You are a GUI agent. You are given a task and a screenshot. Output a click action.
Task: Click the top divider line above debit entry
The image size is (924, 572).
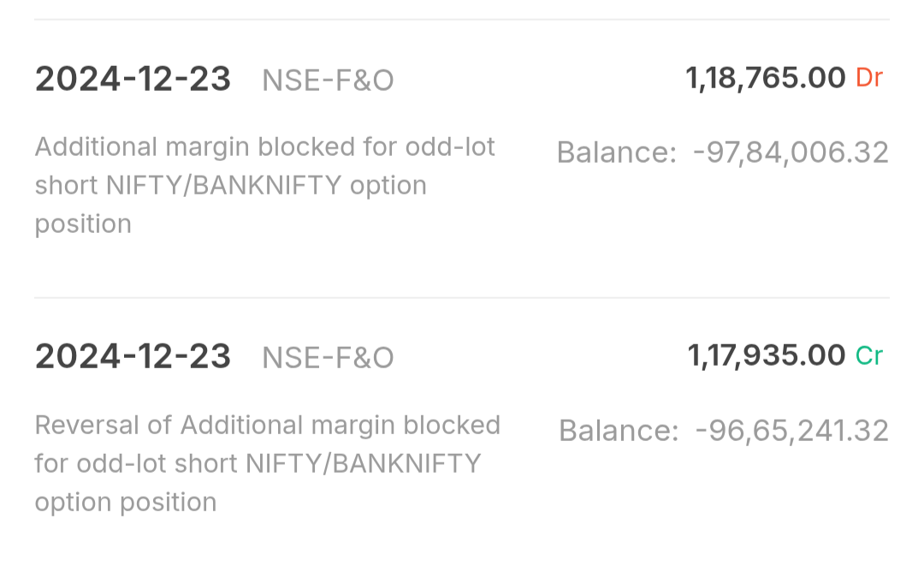tap(462, 20)
